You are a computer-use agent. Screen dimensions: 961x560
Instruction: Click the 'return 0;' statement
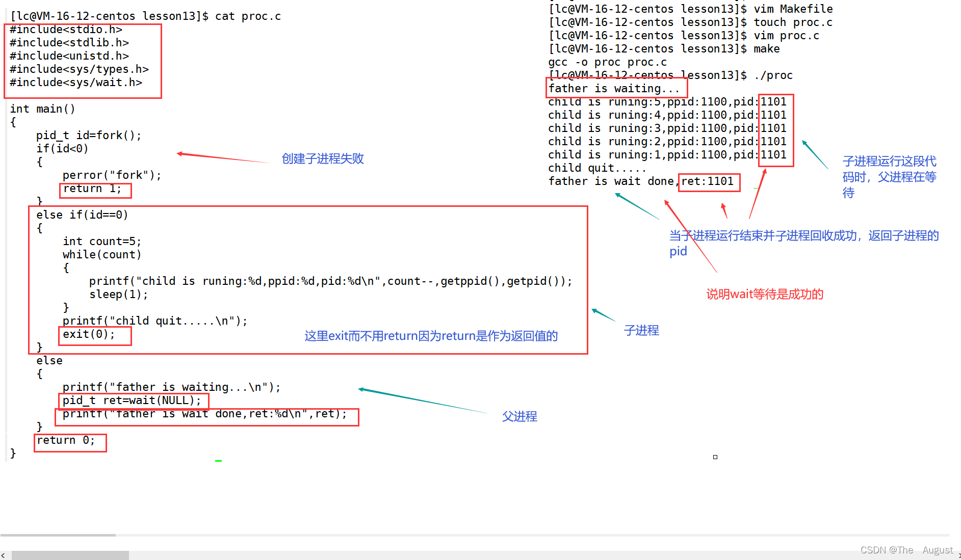66,440
